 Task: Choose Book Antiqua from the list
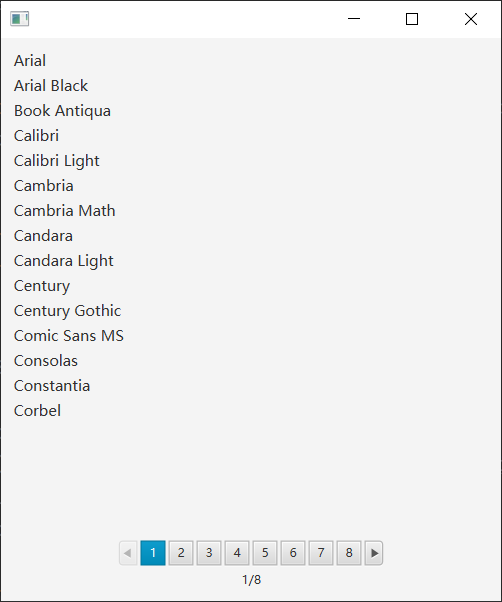point(62,111)
